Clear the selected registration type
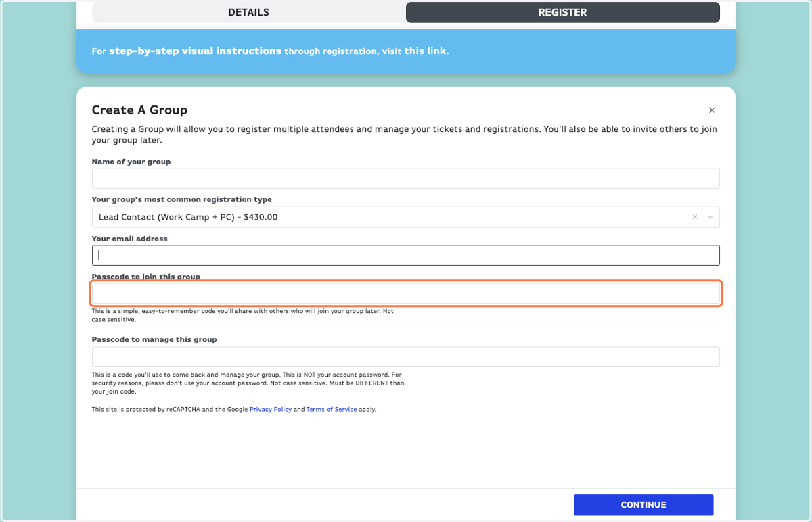The image size is (812, 522). click(x=695, y=217)
